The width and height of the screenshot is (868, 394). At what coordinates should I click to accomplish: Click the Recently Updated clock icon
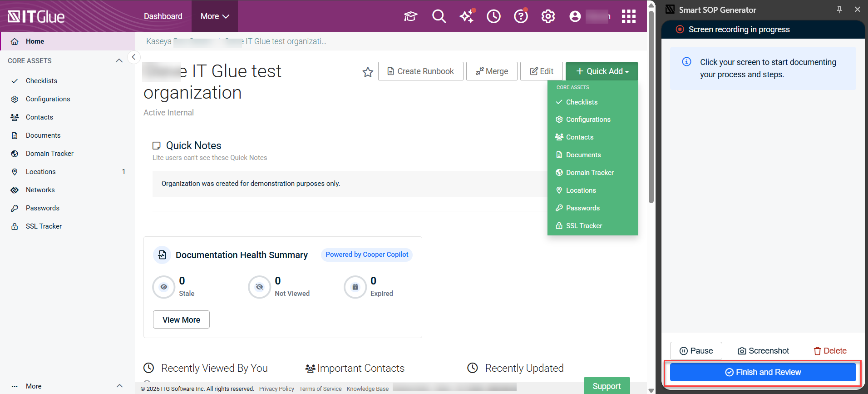click(x=473, y=368)
